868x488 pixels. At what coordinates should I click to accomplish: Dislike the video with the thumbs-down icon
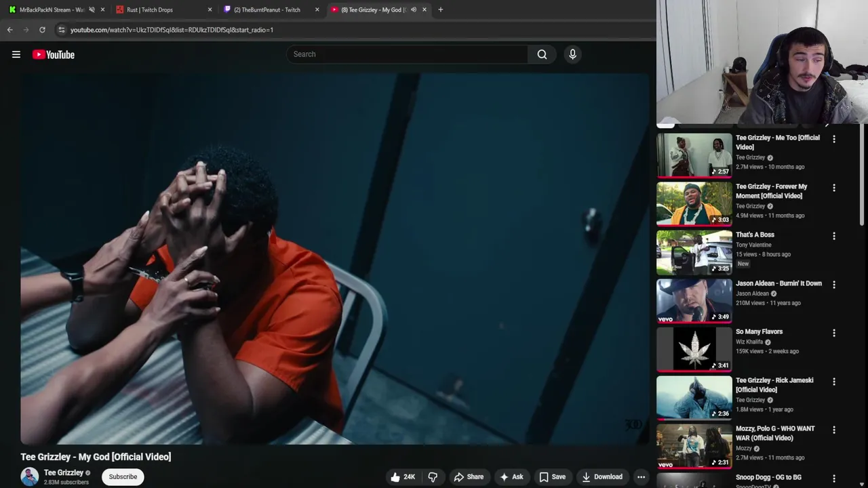click(x=433, y=476)
